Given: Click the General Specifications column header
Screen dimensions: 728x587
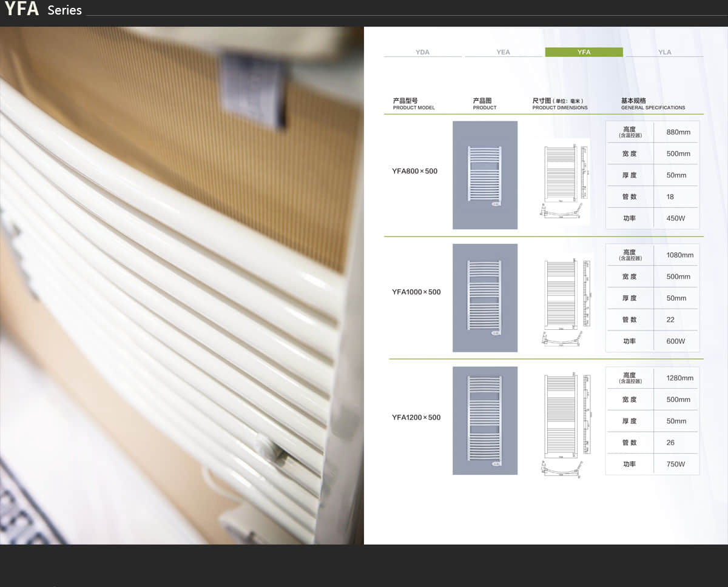Looking at the screenshot, I should click(x=652, y=104).
